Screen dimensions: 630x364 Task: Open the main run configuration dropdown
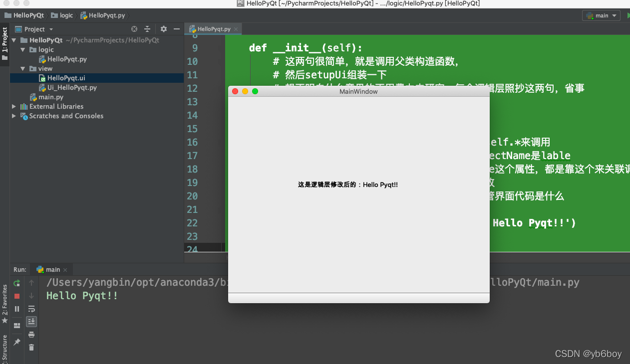click(x=601, y=15)
